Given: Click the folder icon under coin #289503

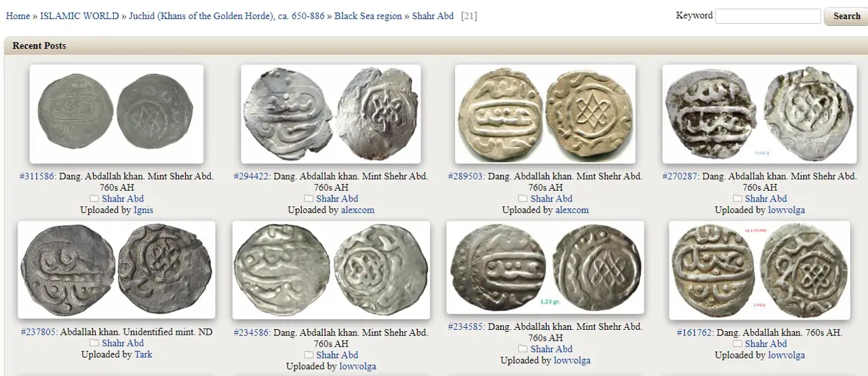Looking at the screenshot, I should (x=523, y=199).
